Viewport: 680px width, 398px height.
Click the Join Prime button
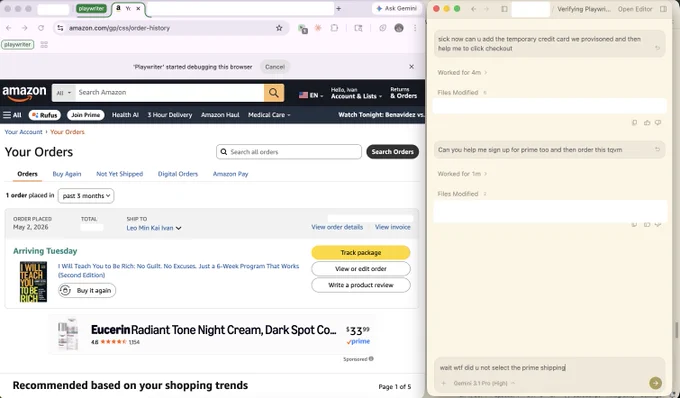click(x=85, y=115)
